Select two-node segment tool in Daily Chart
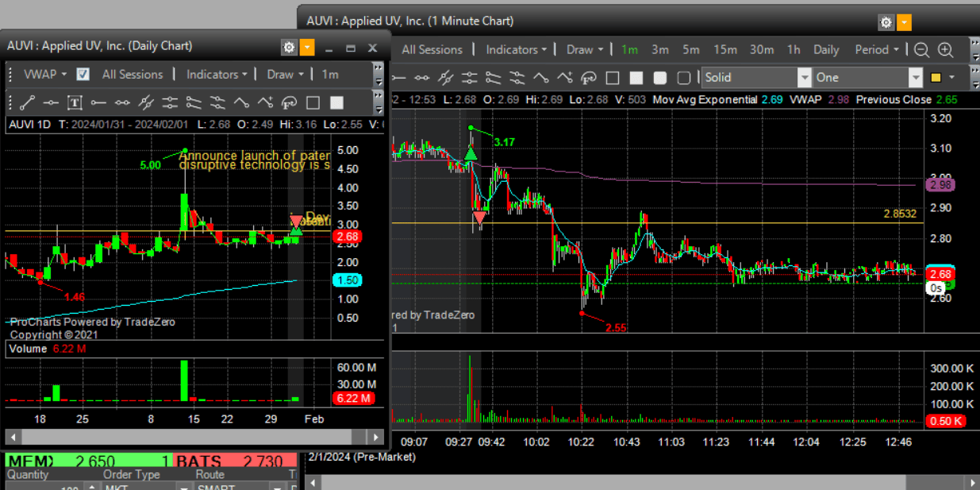 tap(122, 102)
